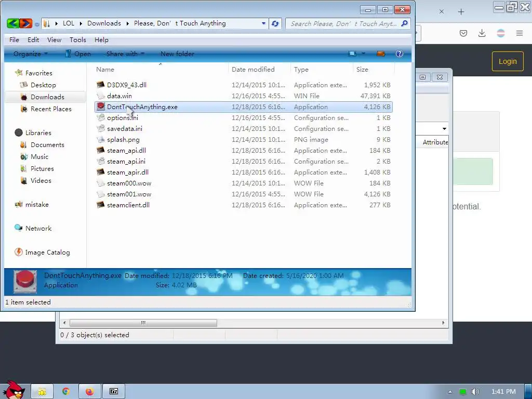Click the taskbar volume speaker icon
Image resolution: width=532 pixels, height=399 pixels.
coord(475,392)
